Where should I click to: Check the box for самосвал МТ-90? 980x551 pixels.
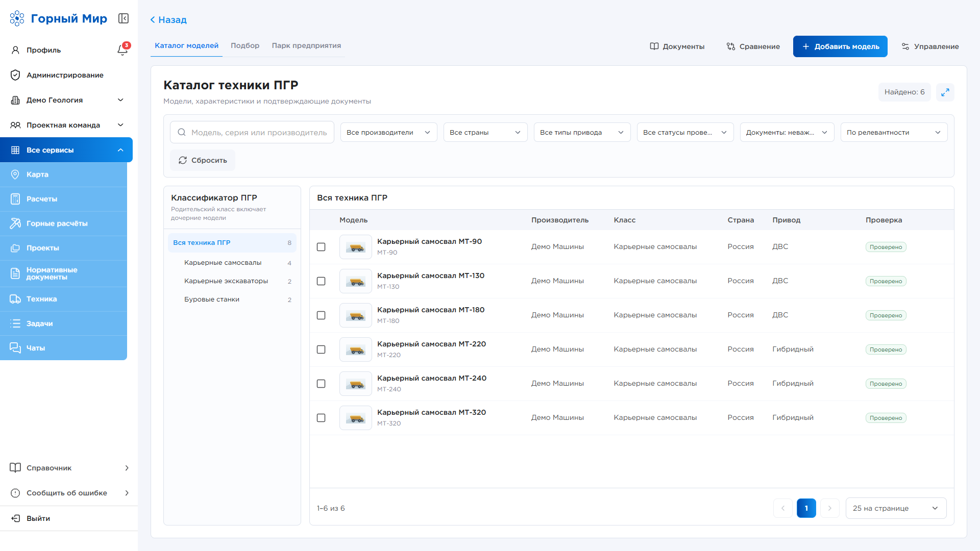pos(321,247)
